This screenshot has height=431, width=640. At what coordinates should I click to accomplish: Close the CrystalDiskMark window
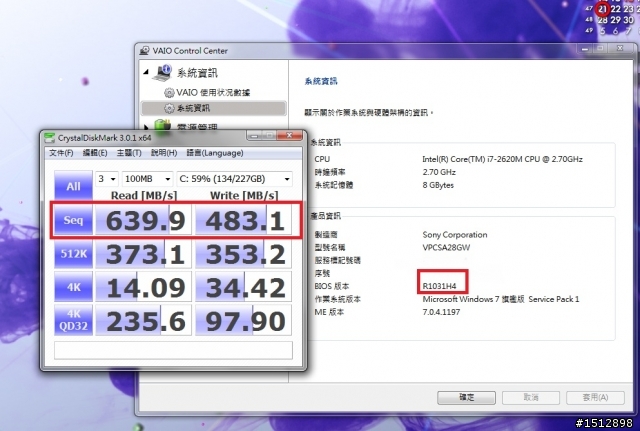pos(289,136)
